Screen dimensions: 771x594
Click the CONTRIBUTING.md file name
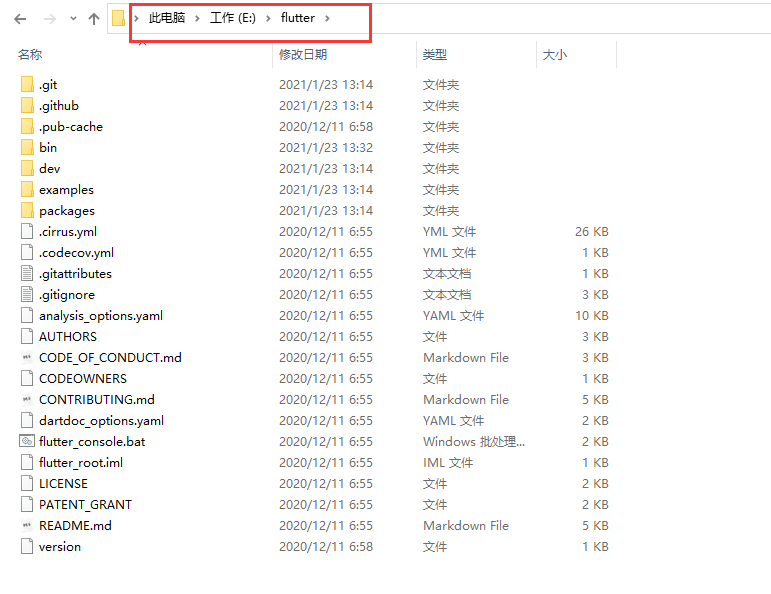tap(97, 399)
